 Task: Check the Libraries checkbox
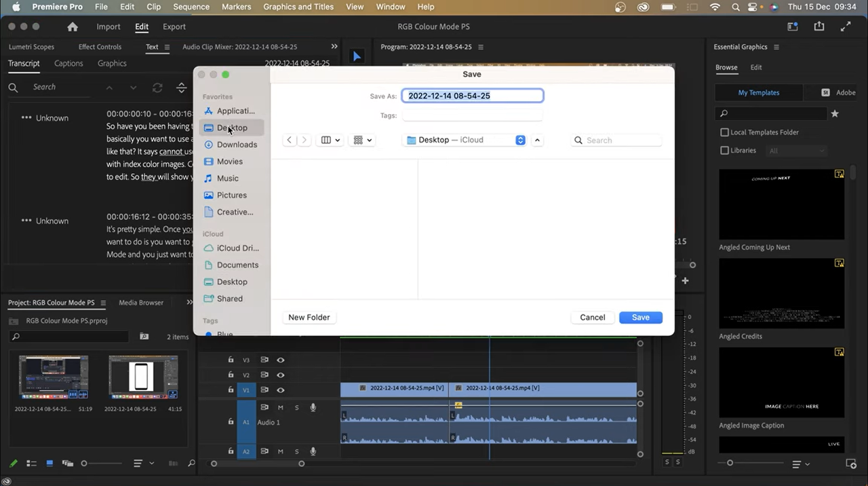(x=724, y=151)
